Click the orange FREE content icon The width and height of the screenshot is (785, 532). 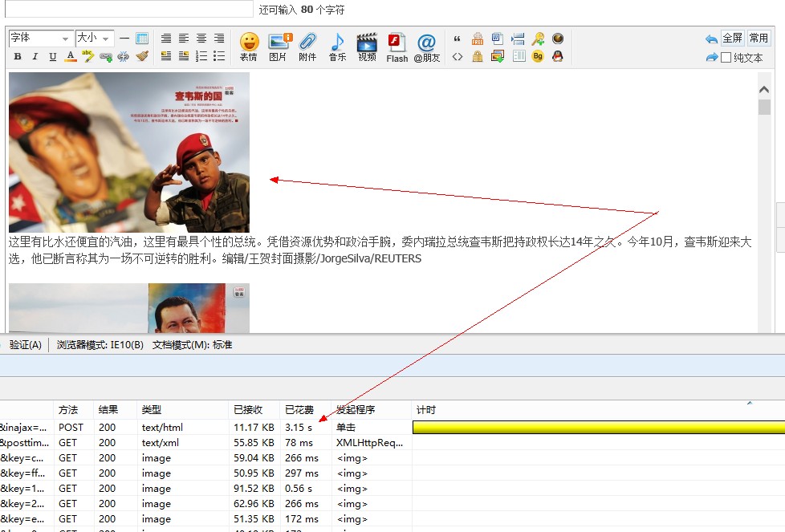tap(478, 39)
